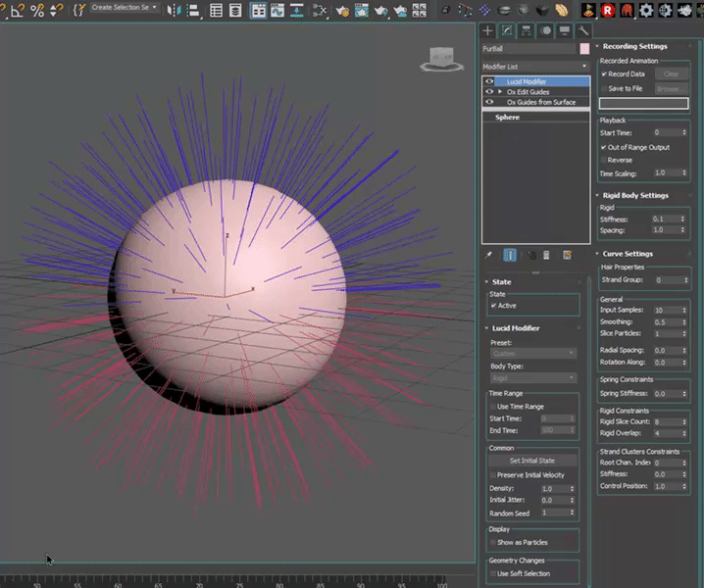Toggle Show End Result icon

click(x=510, y=255)
